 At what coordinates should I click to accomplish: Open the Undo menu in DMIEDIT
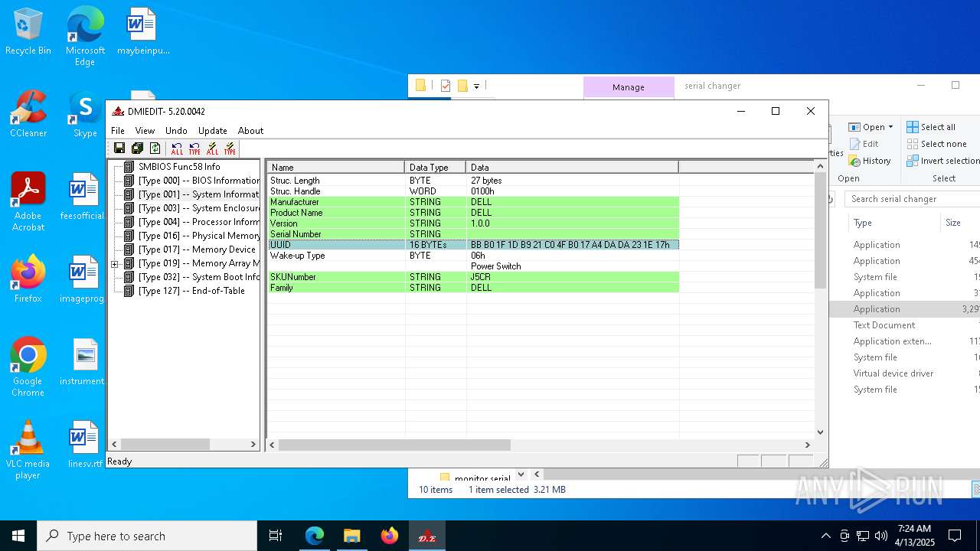[176, 131]
